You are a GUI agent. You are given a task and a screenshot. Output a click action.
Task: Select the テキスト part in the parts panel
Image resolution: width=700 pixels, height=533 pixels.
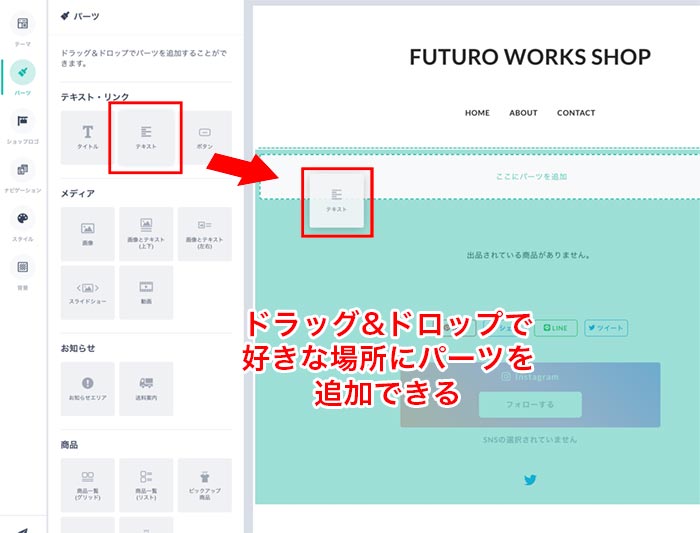[146, 137]
